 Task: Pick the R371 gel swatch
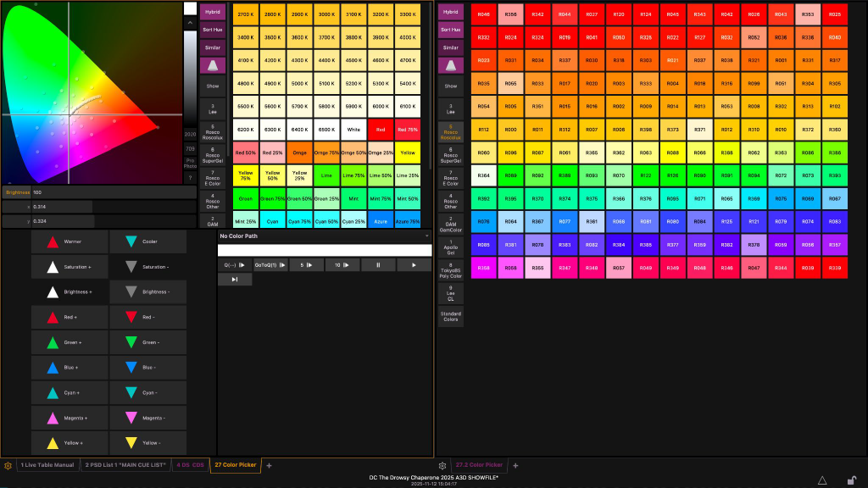[x=699, y=130]
